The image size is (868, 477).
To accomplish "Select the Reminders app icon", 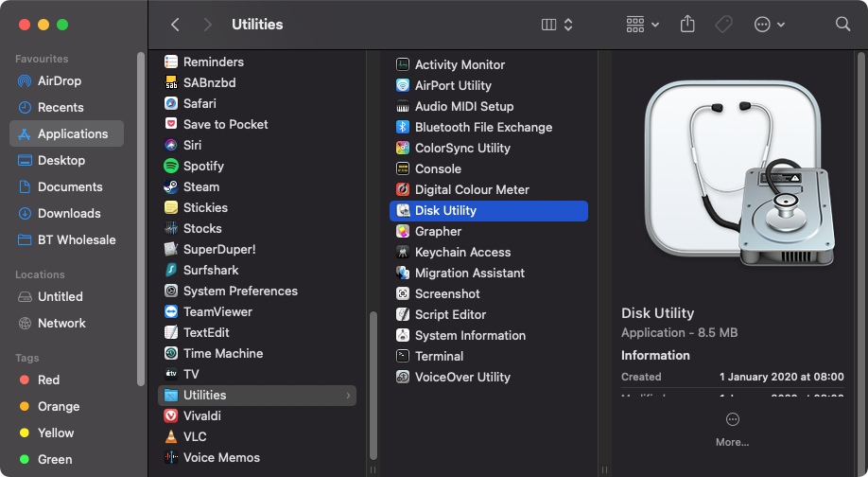I will [171, 62].
